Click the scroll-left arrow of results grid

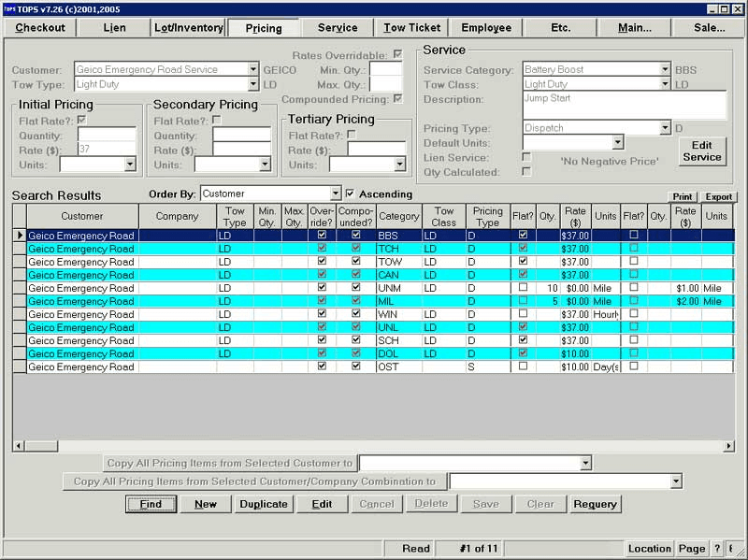[19, 447]
